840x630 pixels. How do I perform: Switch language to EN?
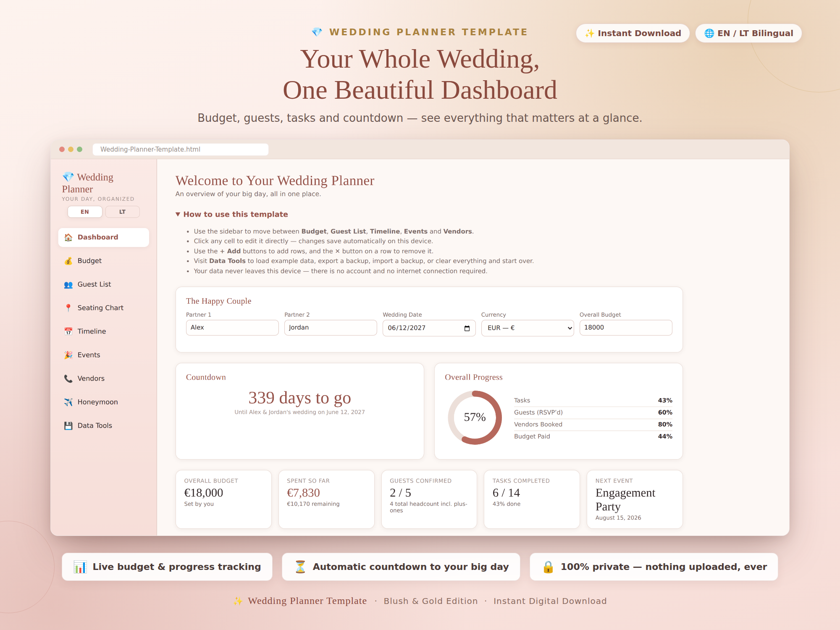pos(85,212)
